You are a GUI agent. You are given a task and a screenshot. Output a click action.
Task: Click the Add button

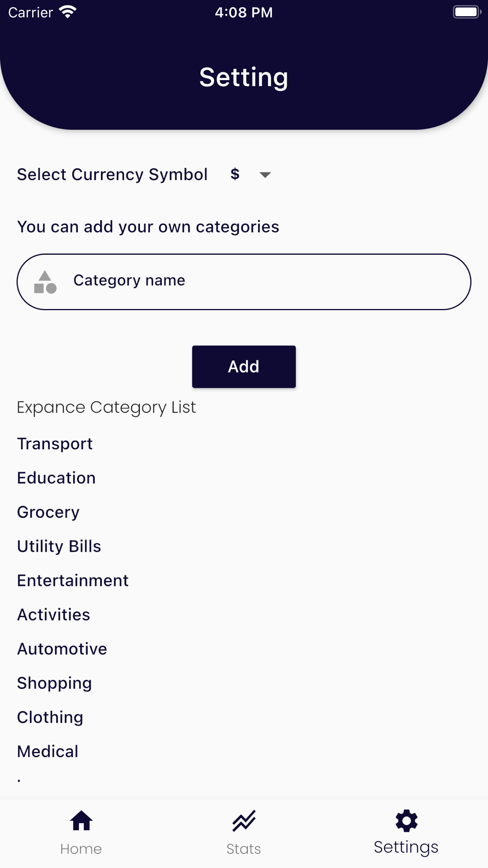(x=244, y=367)
